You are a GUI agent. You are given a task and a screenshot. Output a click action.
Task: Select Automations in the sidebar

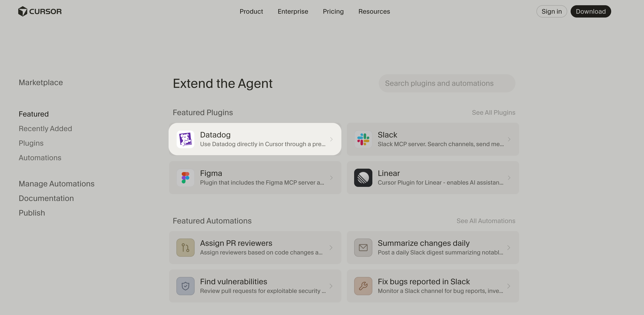coord(40,158)
